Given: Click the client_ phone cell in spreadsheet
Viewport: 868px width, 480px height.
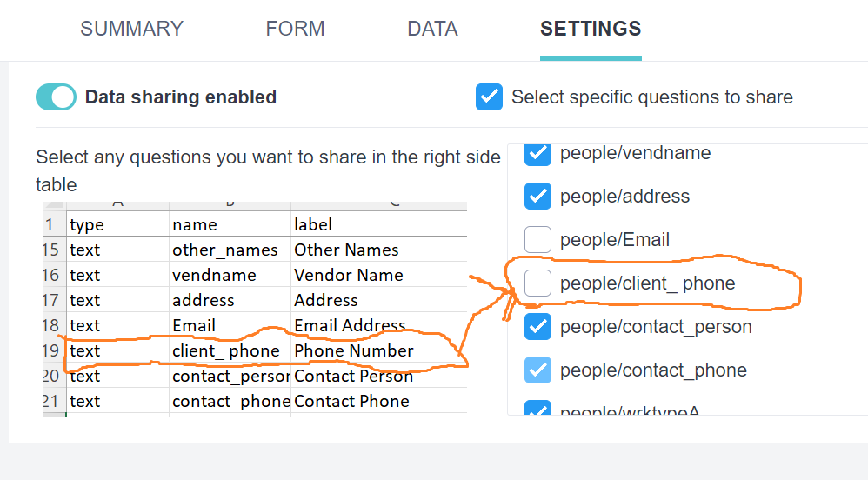Looking at the screenshot, I should tap(226, 351).
